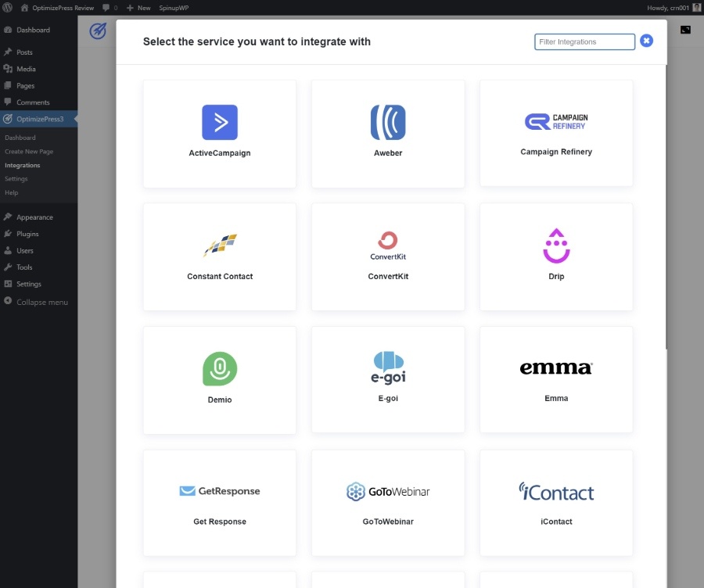Open the Integrations submenu item
Viewport: 704px width, 588px height.
(23, 165)
